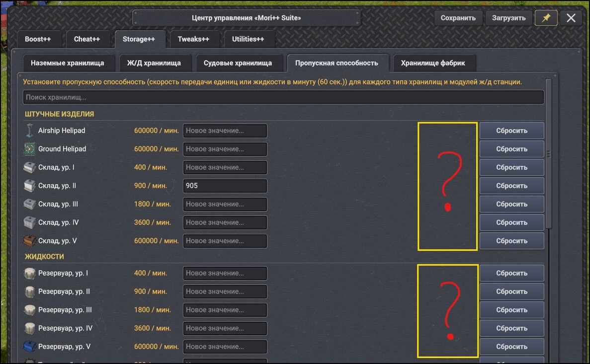Image resolution: width=590 pixels, height=364 pixels.
Task: Click the Загрузить button
Action: click(x=508, y=18)
